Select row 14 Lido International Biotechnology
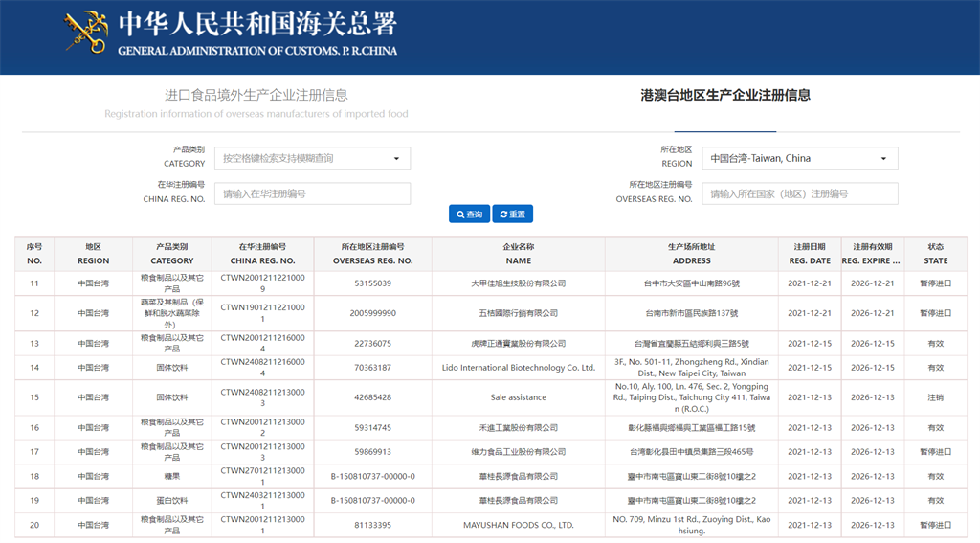This screenshot has height=543, width=980. tap(518, 368)
